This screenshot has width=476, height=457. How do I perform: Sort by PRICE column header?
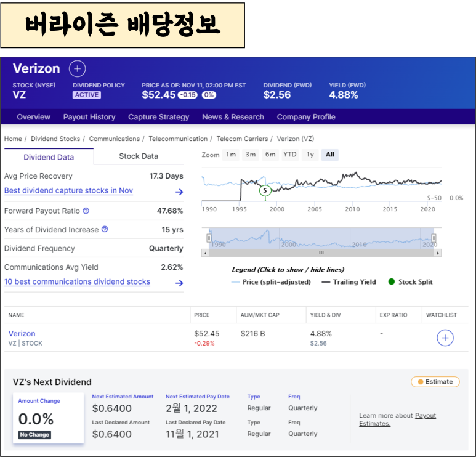pyautogui.click(x=202, y=315)
